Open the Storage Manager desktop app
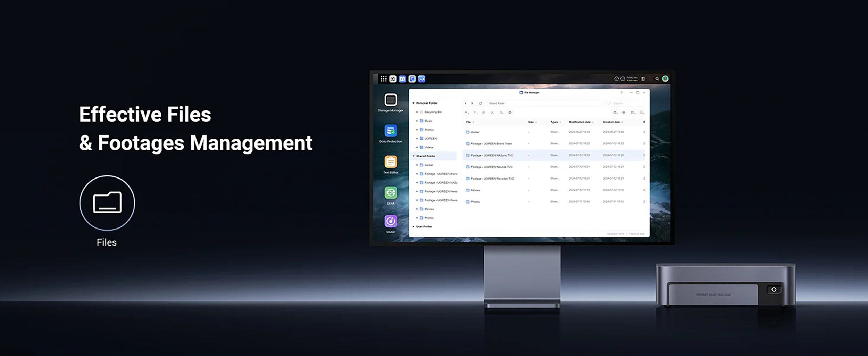The image size is (868, 356). (x=391, y=102)
